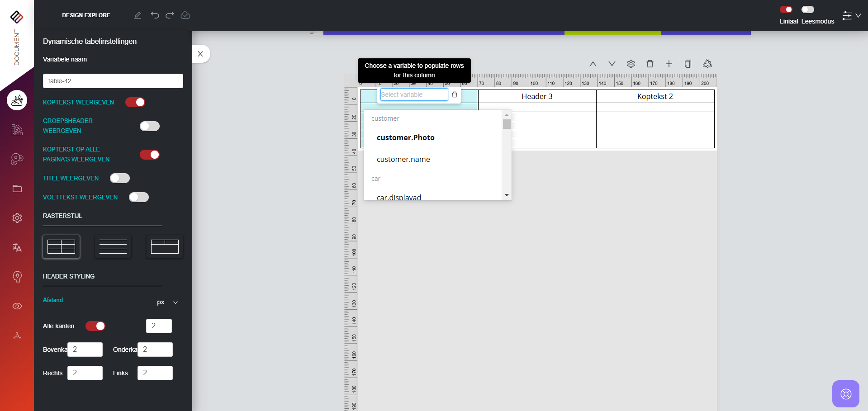This screenshot has width=868, height=411.
Task: Open the top-right settings sliders dropdown
Action: pos(851,15)
